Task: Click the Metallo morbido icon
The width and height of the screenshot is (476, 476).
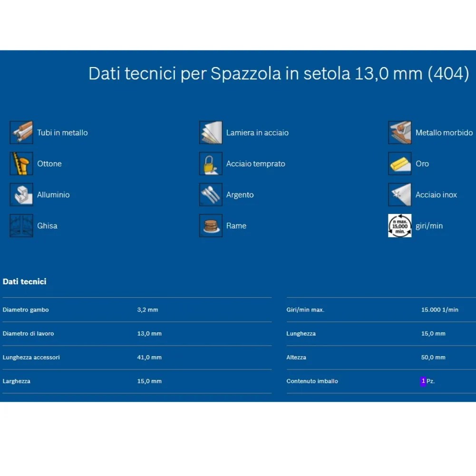Action: [x=400, y=133]
